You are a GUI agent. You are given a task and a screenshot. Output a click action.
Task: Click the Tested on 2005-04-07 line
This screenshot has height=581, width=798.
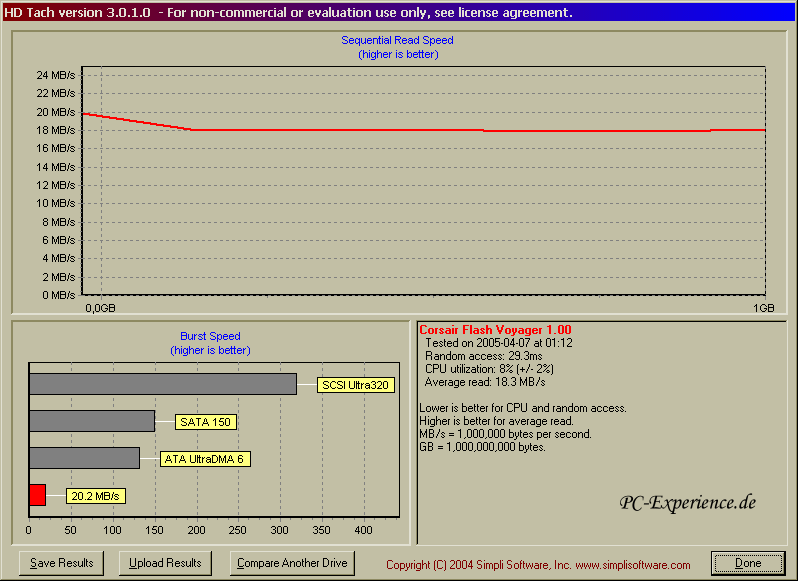(x=499, y=343)
